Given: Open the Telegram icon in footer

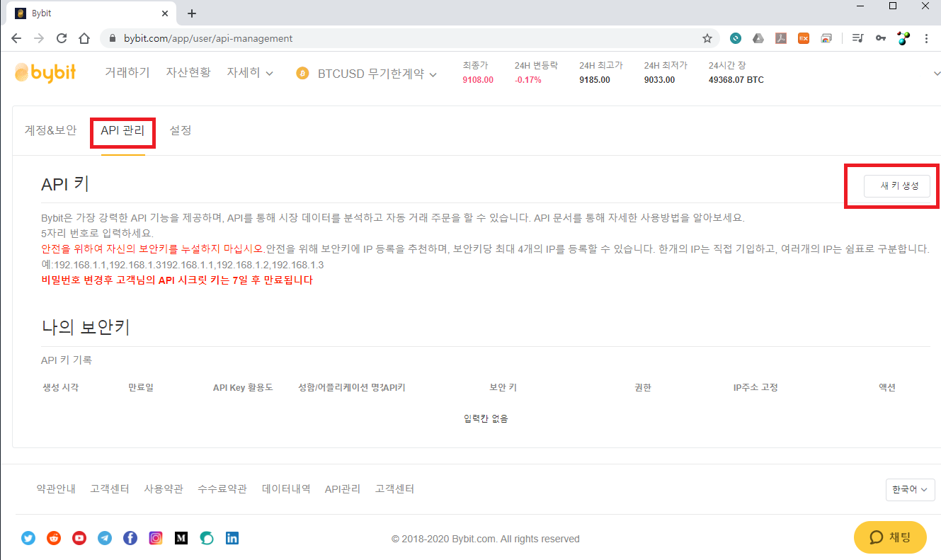Looking at the screenshot, I should coord(105,538).
